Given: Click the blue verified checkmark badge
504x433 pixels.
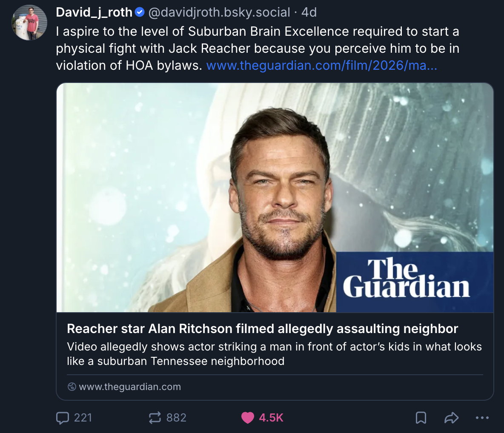Looking at the screenshot, I should click(140, 12).
